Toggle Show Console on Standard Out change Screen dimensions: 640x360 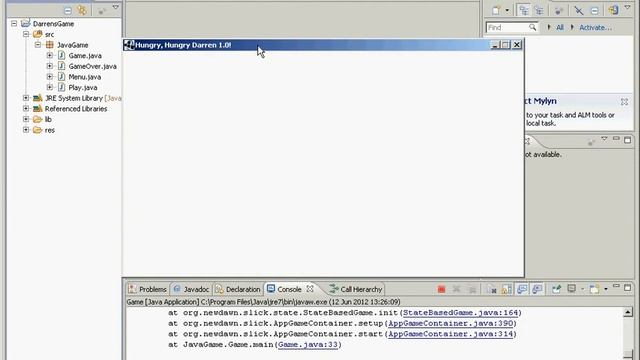[x=522, y=289]
